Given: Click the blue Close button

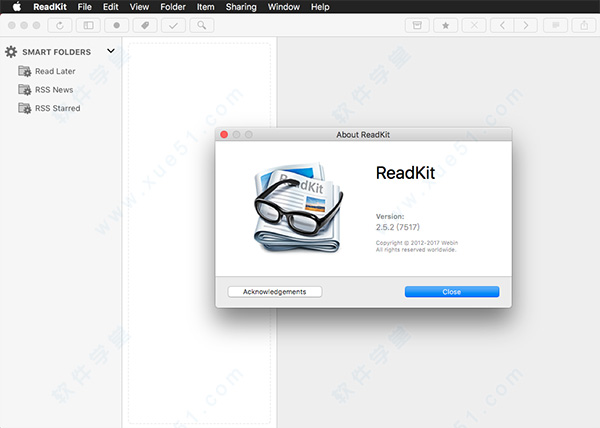Looking at the screenshot, I should point(452,292).
